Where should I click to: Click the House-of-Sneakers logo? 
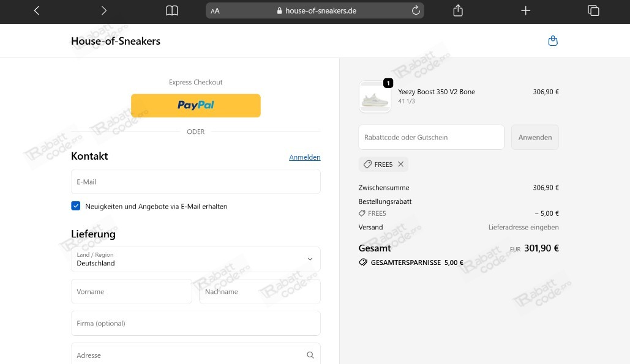[115, 41]
